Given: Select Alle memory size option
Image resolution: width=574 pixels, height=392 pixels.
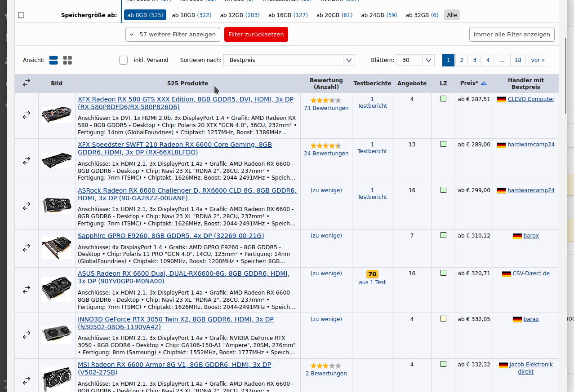Looking at the screenshot, I should coord(452,15).
